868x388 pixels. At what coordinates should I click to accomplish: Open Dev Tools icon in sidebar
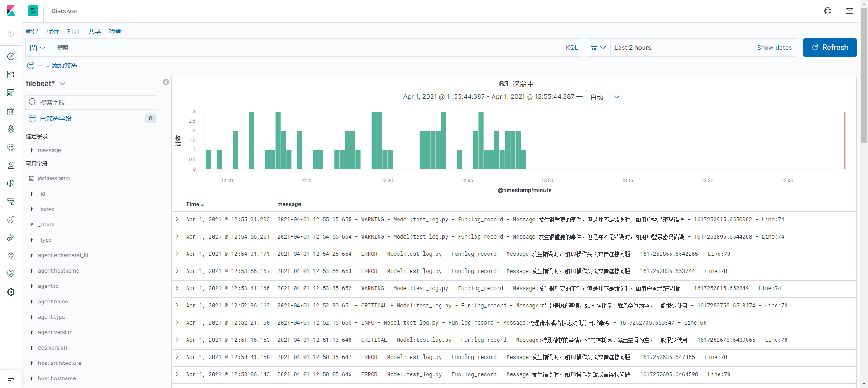(11, 256)
